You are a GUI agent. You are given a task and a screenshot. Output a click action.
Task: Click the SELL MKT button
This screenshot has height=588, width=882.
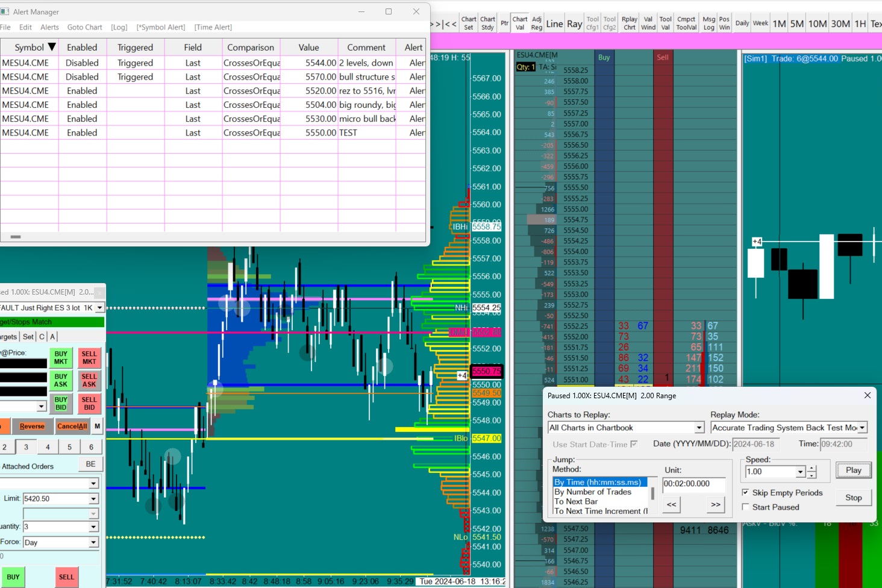[89, 358]
